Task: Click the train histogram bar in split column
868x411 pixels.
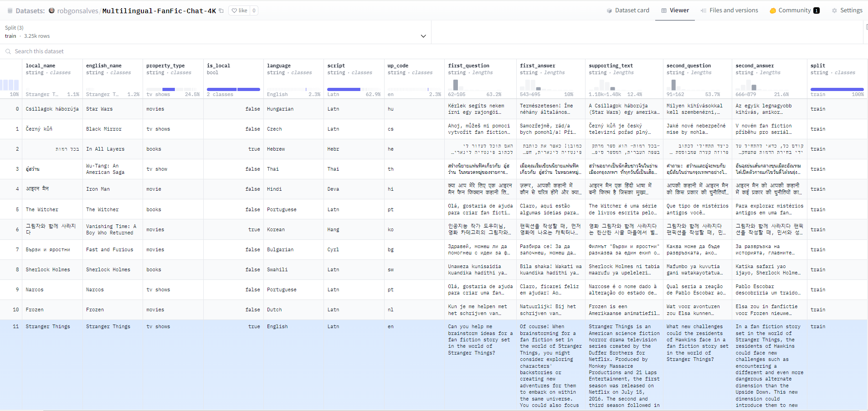Action: pos(837,89)
